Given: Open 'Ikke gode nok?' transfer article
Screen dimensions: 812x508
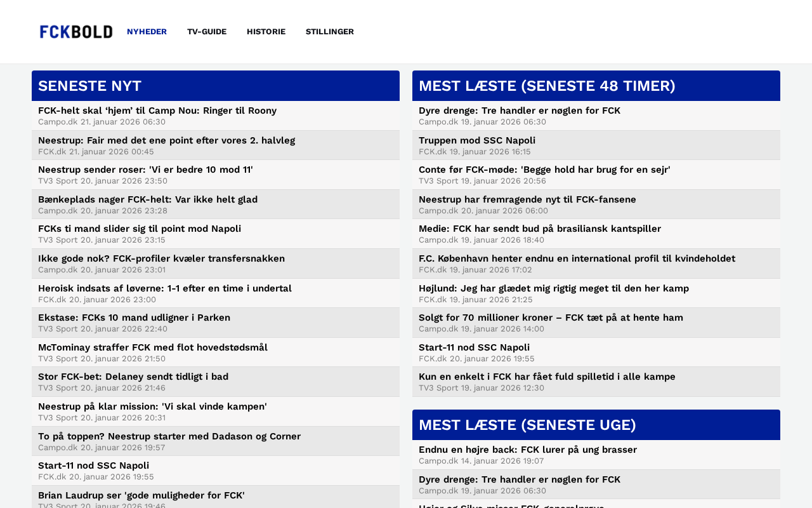Looking at the screenshot, I should point(161,258).
